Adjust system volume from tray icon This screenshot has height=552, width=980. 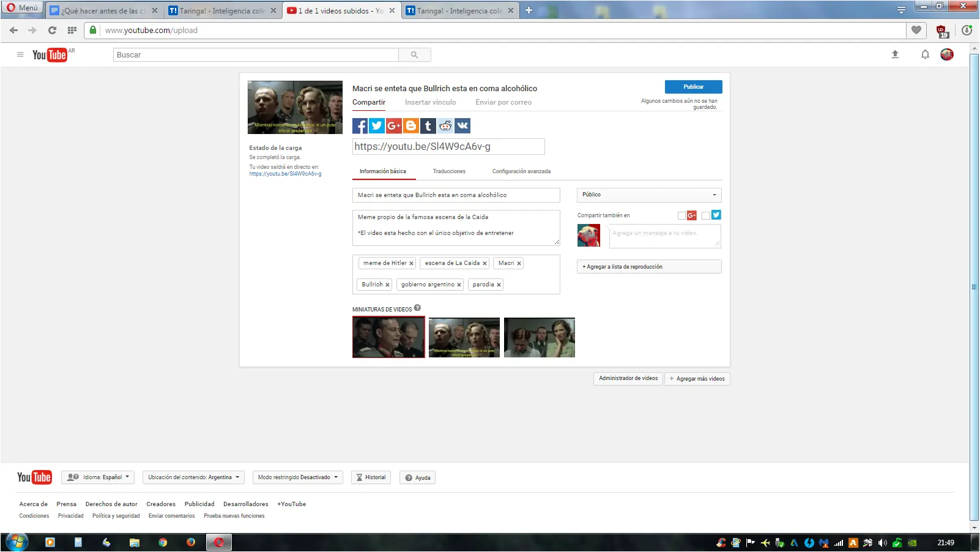coord(882,543)
